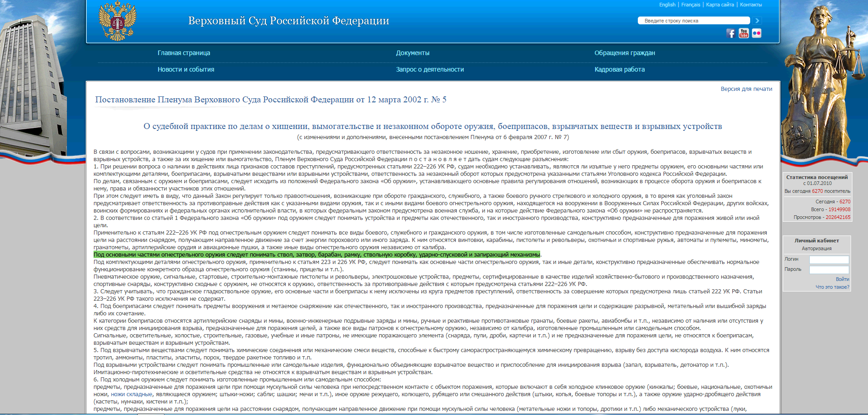Open the Facebook social icon
The height and width of the screenshot is (415, 868).
[x=730, y=33]
